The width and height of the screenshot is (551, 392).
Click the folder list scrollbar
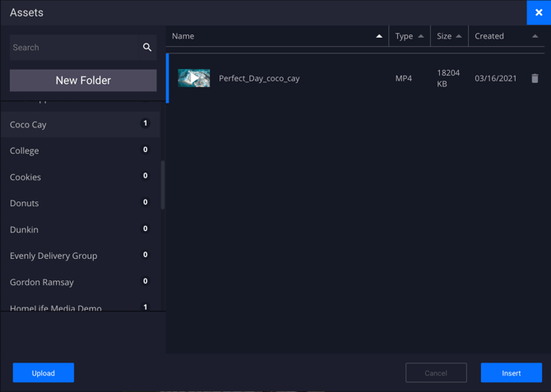tap(163, 185)
